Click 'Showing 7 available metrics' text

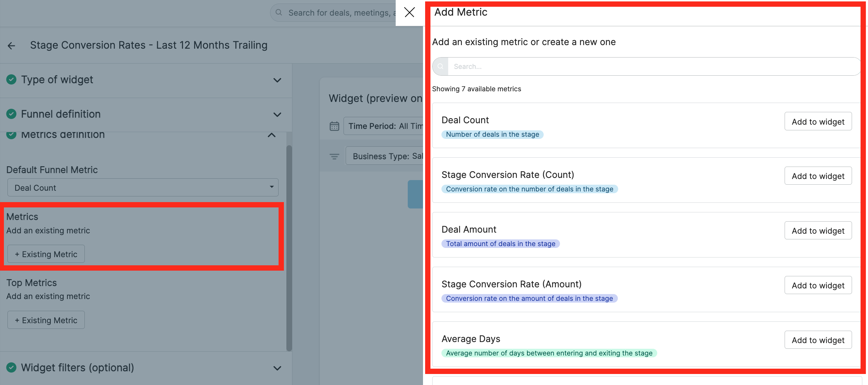477,89
